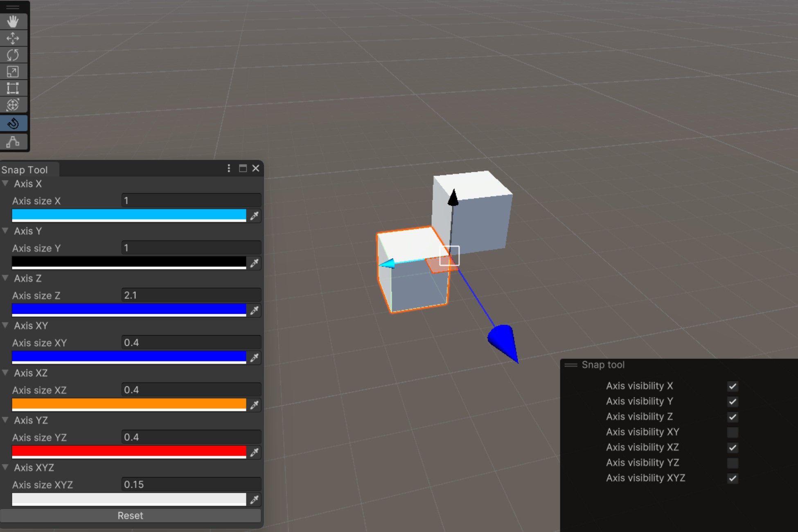Maximize the Snap Tool window
The height and width of the screenshot is (532, 798).
[x=242, y=168]
